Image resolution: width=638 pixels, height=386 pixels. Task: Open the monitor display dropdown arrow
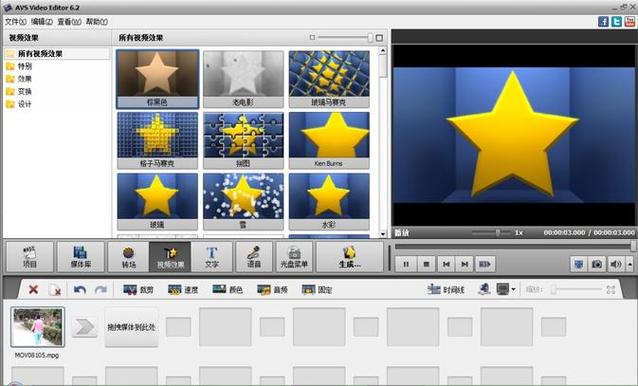(x=513, y=290)
